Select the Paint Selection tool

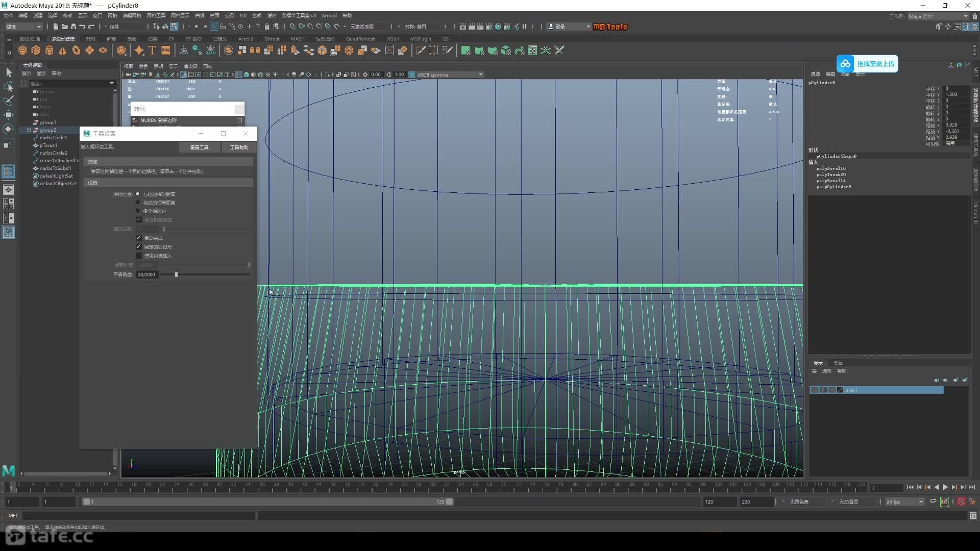(x=9, y=101)
